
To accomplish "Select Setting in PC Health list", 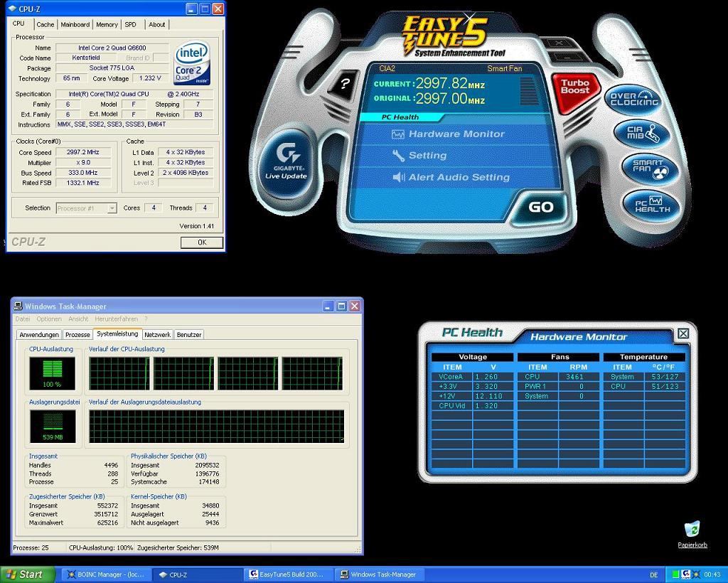I will (419, 156).
